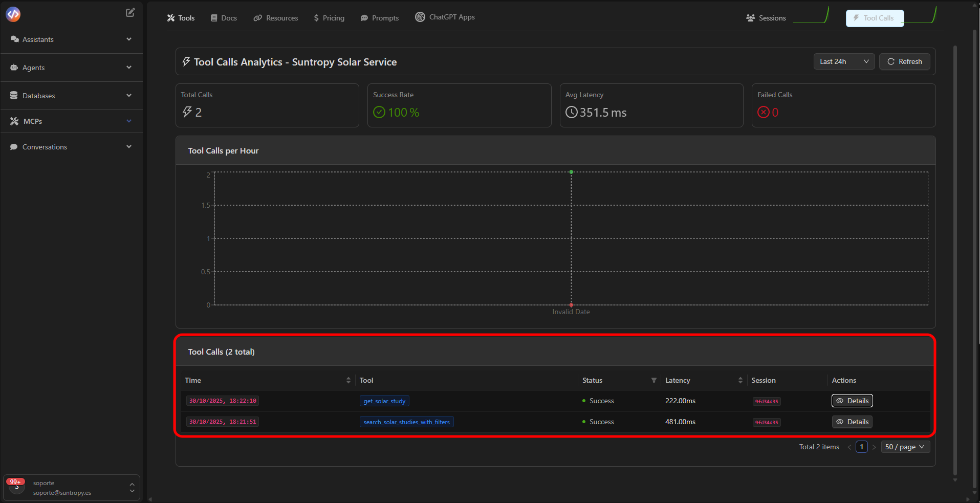
Task: Click the previous page arrow
Action: click(850, 447)
